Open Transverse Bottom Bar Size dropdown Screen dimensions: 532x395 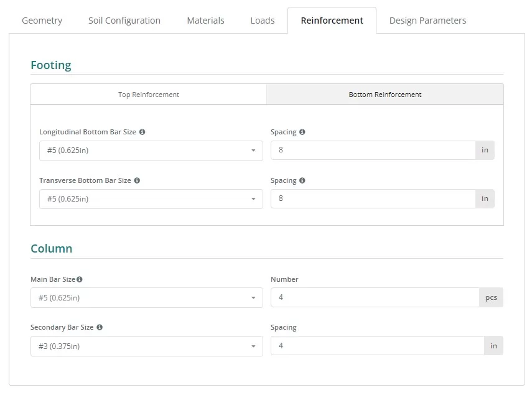coord(151,199)
